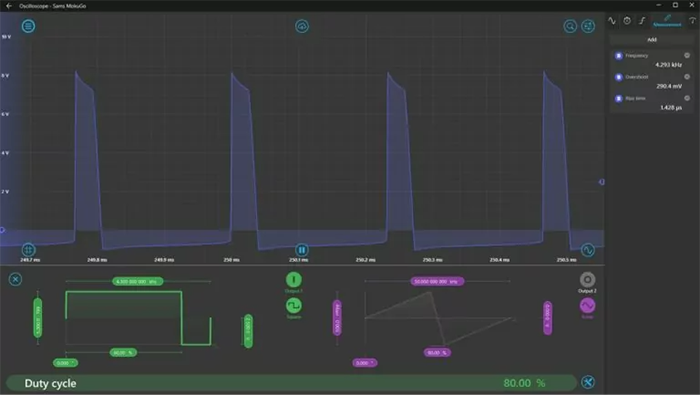Screen dimensions: 700x395
Task: Open the Overshoot measurement options
Action: click(x=687, y=77)
